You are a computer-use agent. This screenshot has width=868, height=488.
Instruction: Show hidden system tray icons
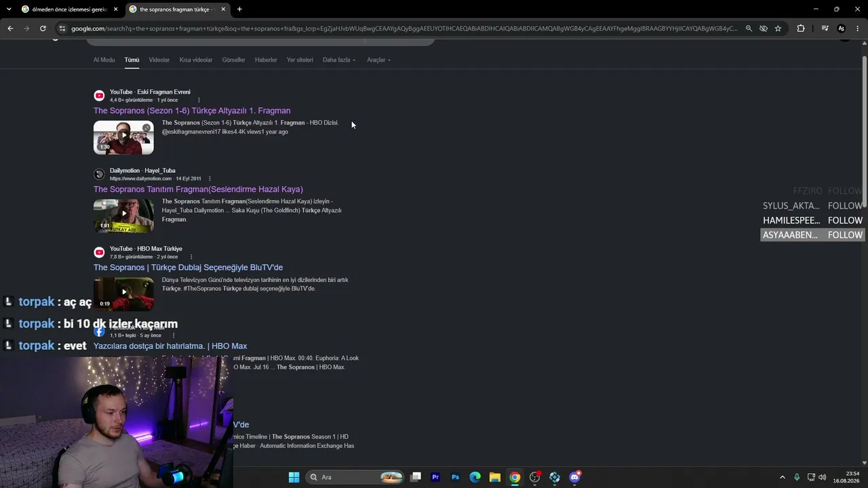pos(782,477)
